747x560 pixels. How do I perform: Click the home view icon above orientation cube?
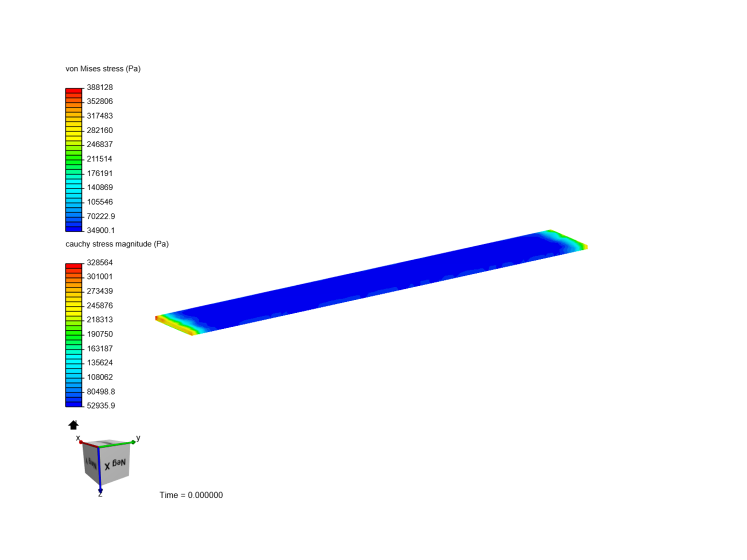pyautogui.click(x=74, y=425)
